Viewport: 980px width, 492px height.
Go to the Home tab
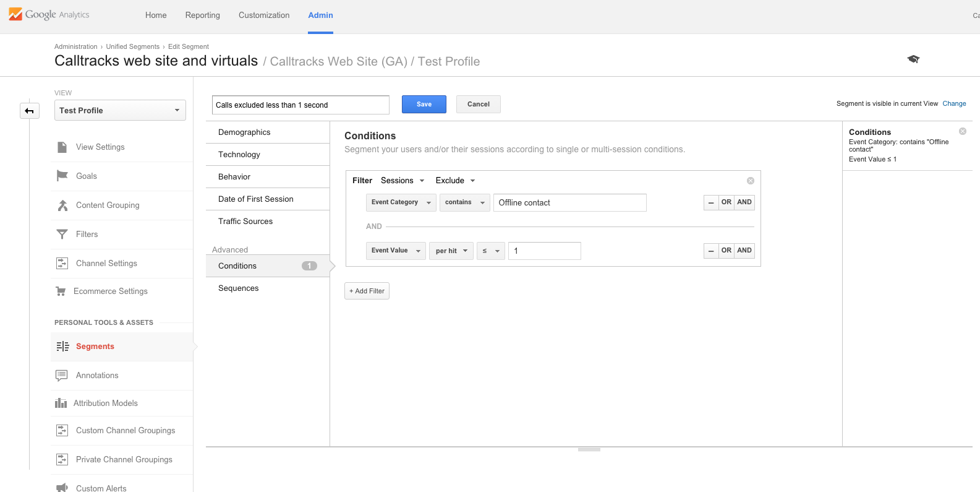156,15
